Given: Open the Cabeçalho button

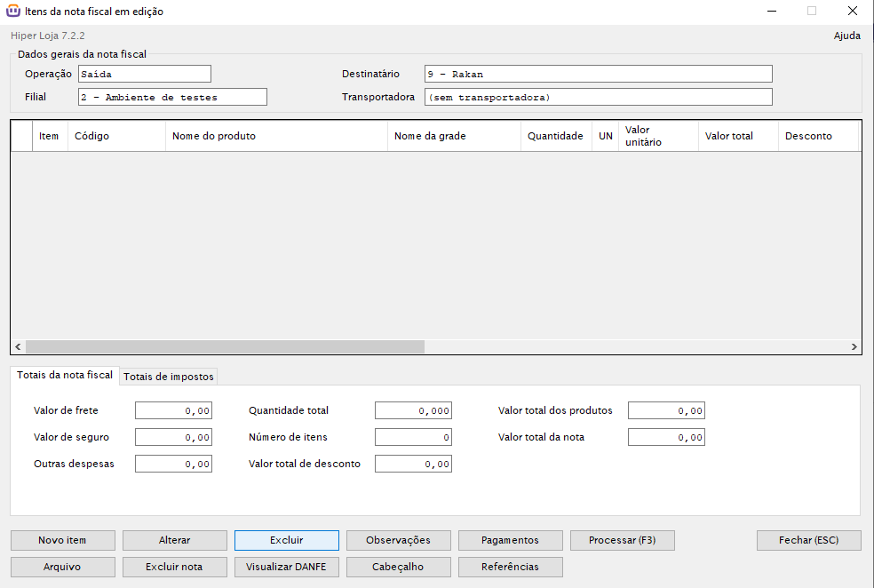Looking at the screenshot, I should (x=399, y=567).
